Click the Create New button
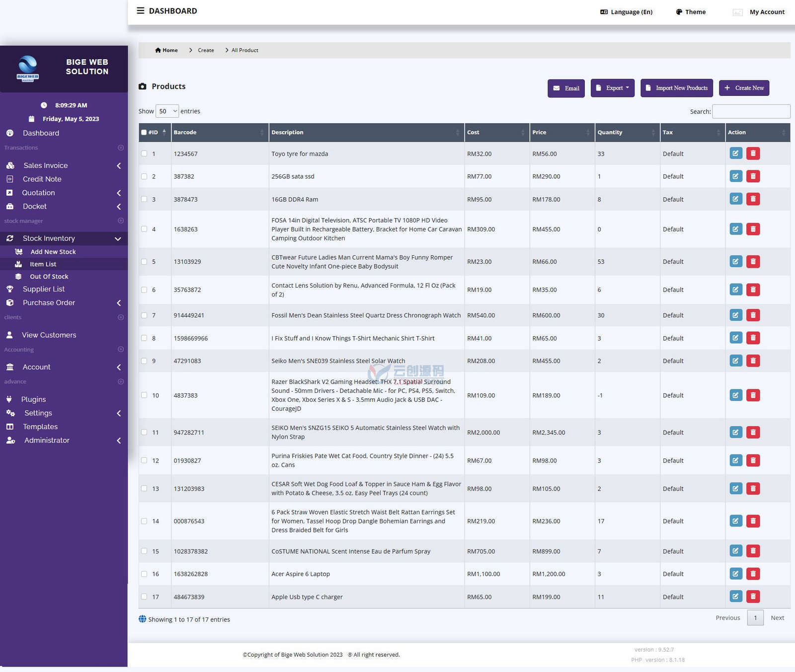This screenshot has height=672, width=795. pos(744,88)
